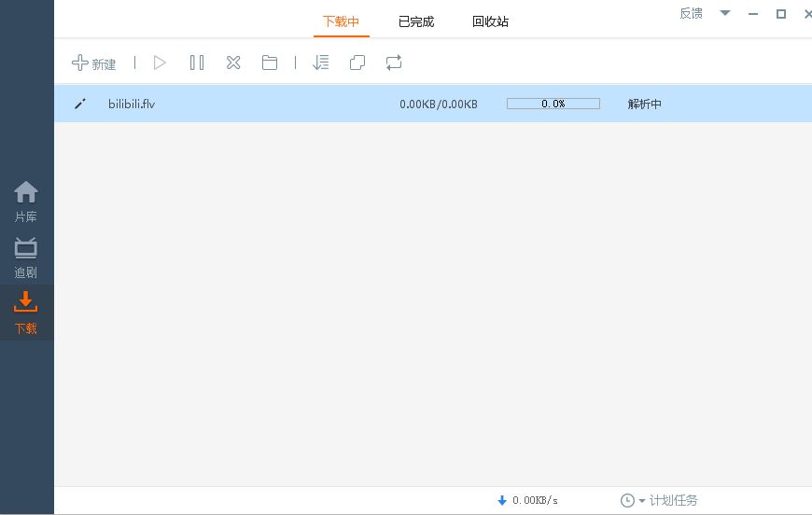
Task: Open 下载 section in sidebar
Action: click(26, 313)
